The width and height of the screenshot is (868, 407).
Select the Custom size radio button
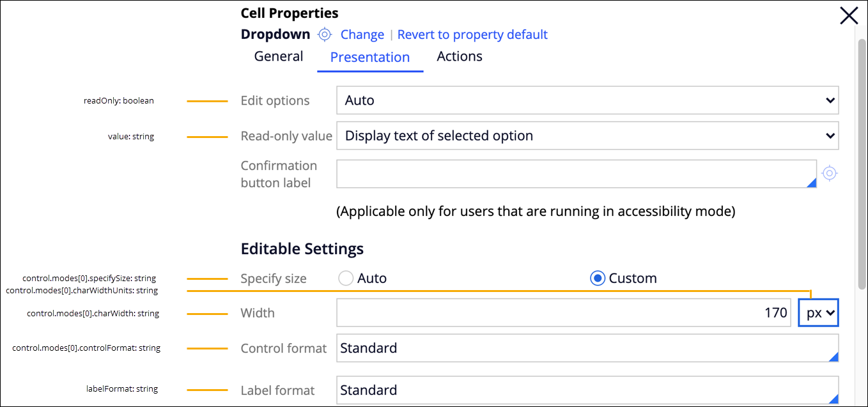pyautogui.click(x=598, y=279)
